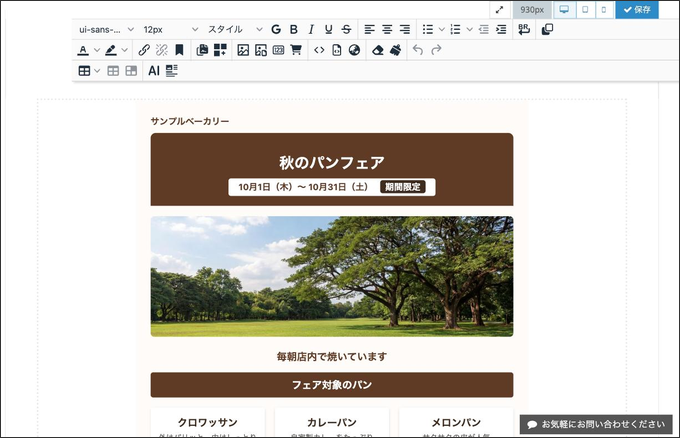The image size is (680, 438).
Task: Open numbered list style dropdown arrow
Action: 469,29
